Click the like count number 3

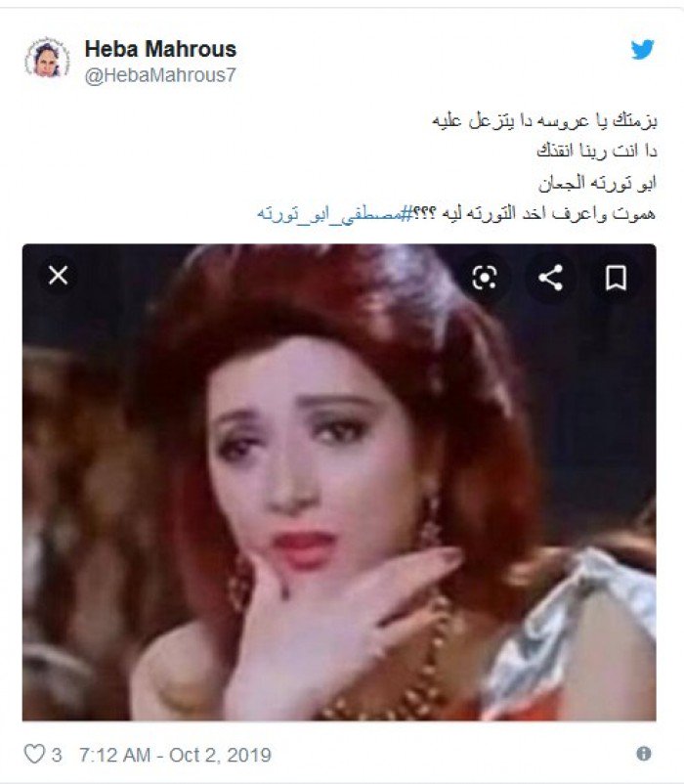(x=57, y=755)
